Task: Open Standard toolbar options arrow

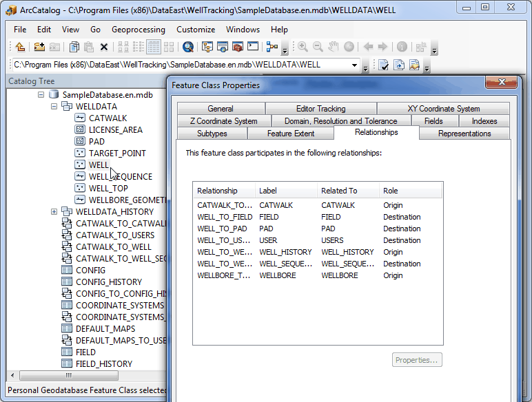Action: point(285,48)
